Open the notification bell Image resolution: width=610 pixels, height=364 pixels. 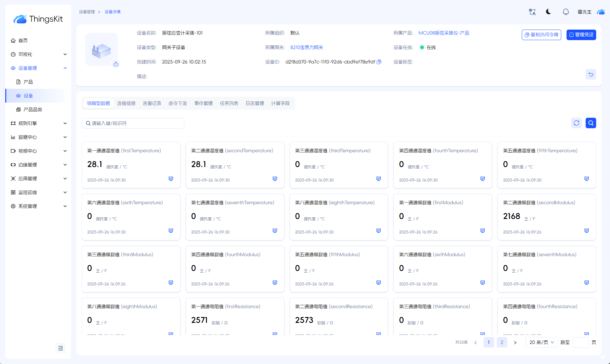(x=566, y=12)
